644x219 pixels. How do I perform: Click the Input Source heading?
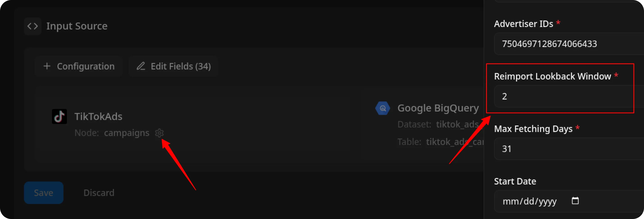tap(77, 26)
